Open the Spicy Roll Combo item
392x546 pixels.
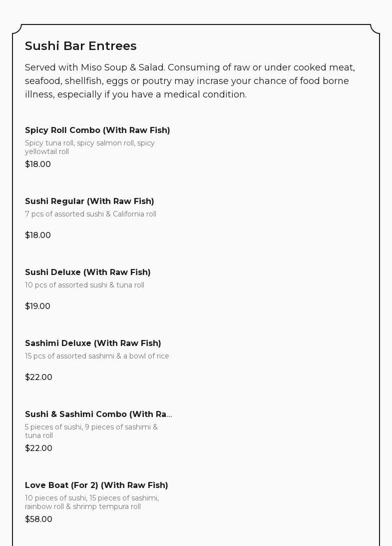[97, 130]
